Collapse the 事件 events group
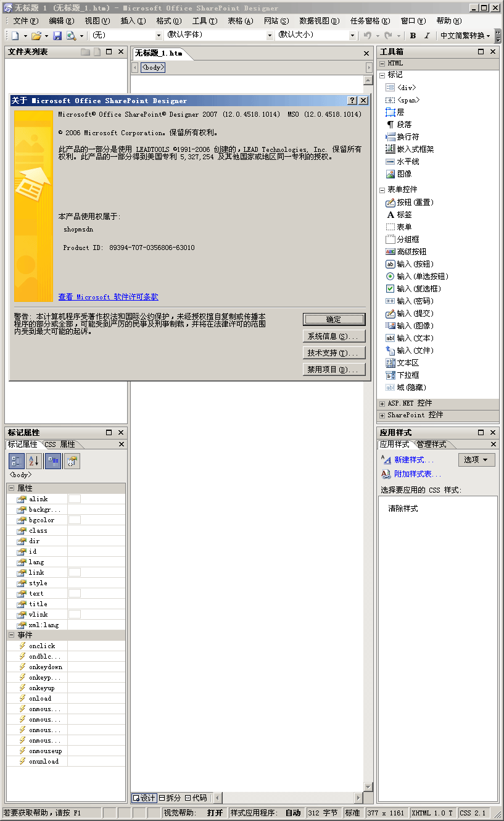Screen dimensions: 504x821 11,635
